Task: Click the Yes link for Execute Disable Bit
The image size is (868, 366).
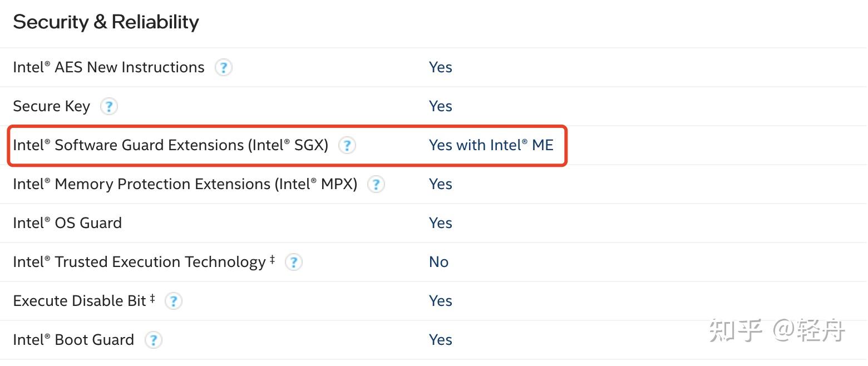Action: tap(440, 300)
